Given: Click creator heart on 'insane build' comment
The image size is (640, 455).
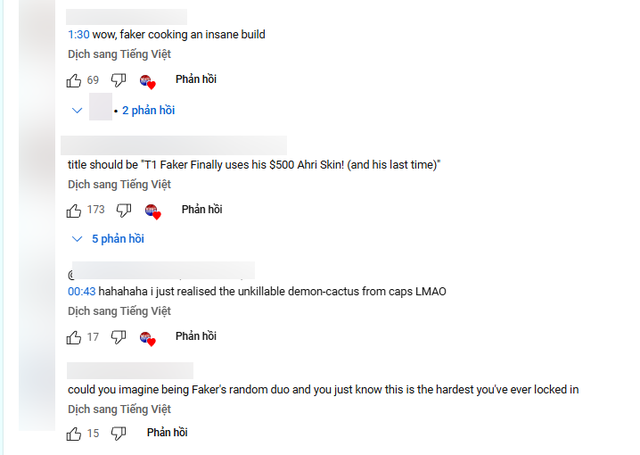Looking at the screenshot, I should [147, 81].
